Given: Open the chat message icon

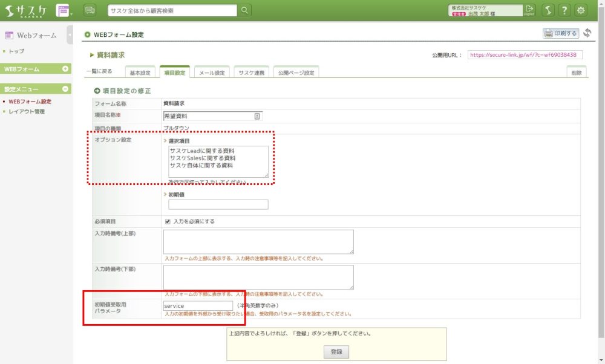Looking at the screenshot, I should pos(90,10).
